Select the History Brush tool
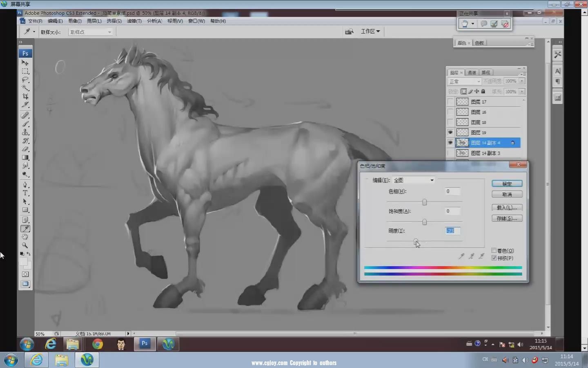588x368 pixels. click(x=25, y=141)
